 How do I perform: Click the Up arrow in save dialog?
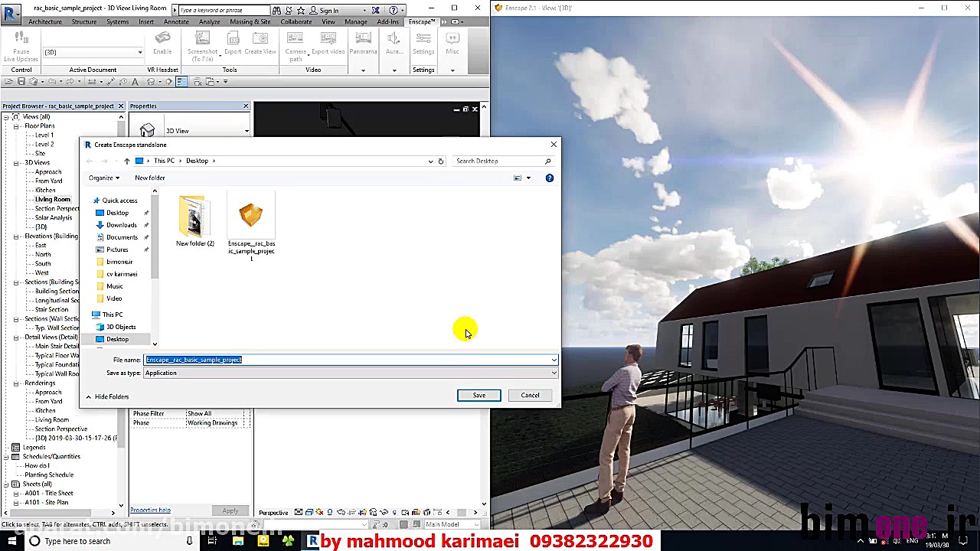point(127,161)
